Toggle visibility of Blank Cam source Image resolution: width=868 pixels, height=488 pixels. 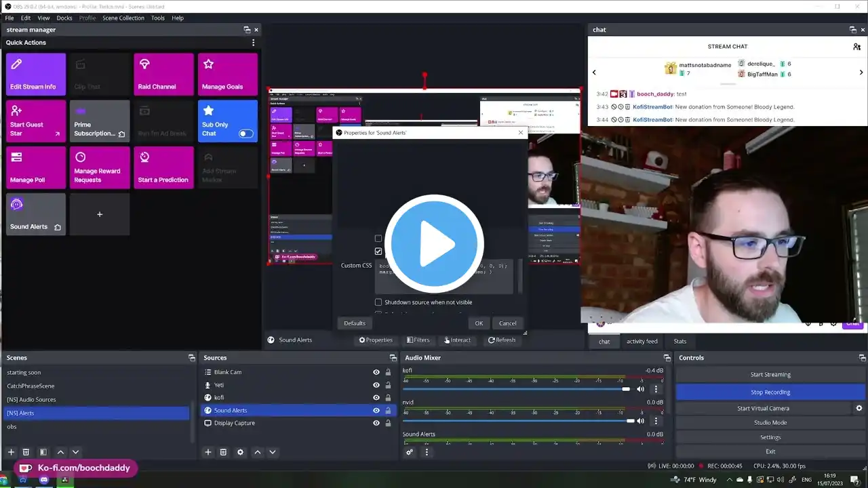pyautogui.click(x=376, y=372)
